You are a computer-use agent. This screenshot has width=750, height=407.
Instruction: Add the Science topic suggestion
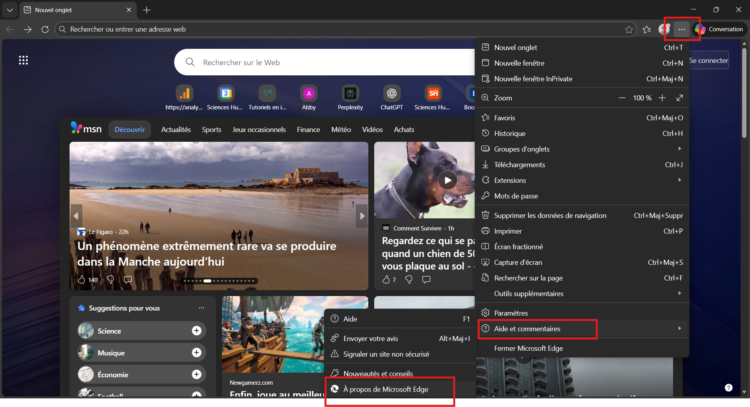tap(197, 330)
